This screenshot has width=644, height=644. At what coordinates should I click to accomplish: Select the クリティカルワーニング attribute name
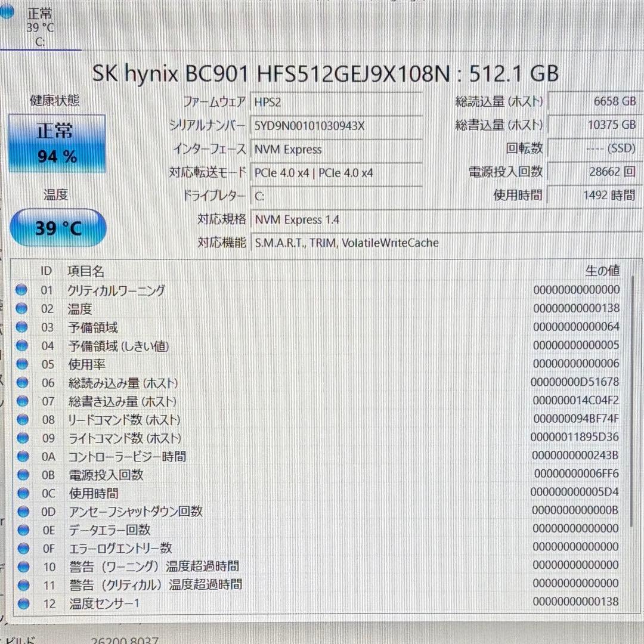116,290
